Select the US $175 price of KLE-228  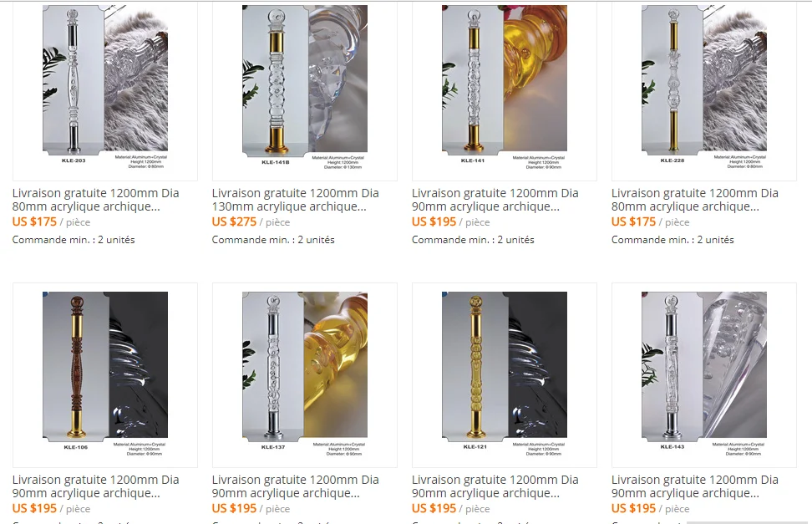click(634, 221)
